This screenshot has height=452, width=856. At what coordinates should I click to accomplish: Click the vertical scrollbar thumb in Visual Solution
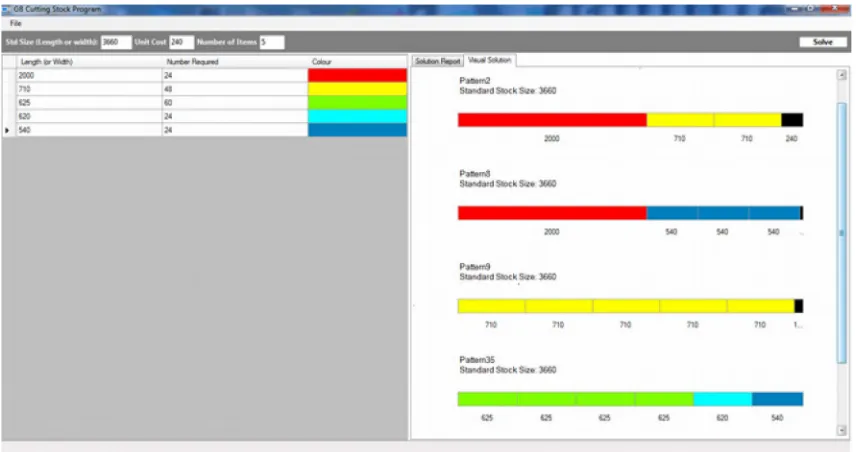pyautogui.click(x=842, y=232)
